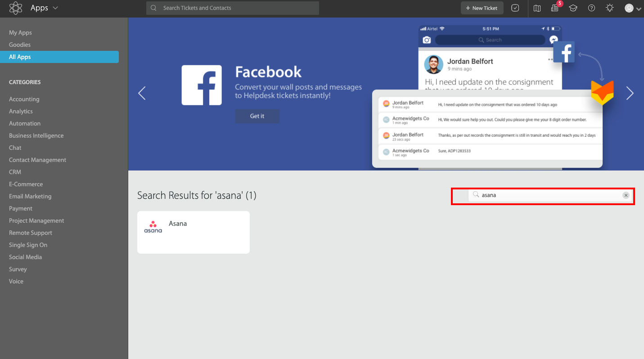Click the Facebook banner title text
Screen dimensions: 644x359
coord(268,72)
